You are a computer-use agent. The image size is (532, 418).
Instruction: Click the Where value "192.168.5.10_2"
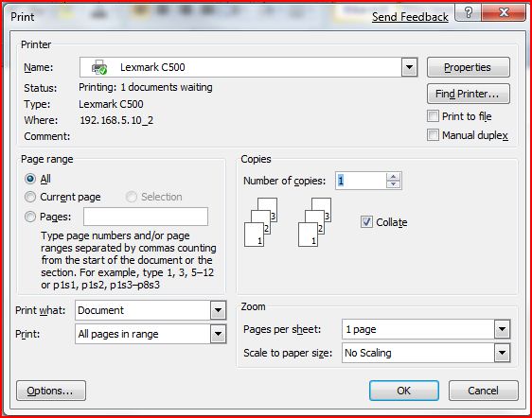116,120
